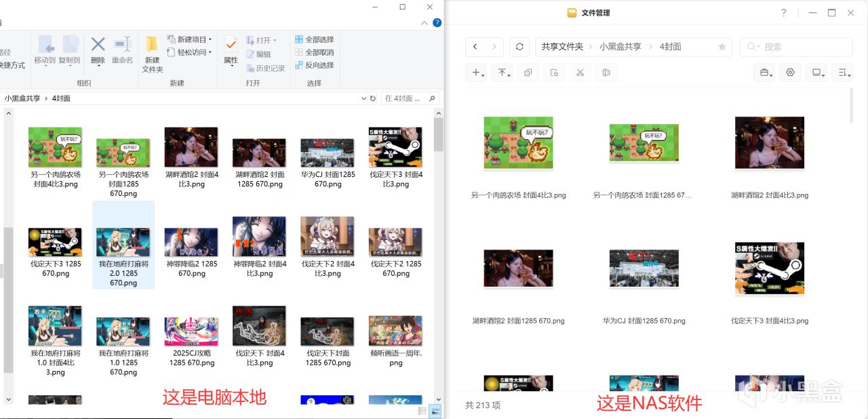Click Edit (编辑) in the Explorer ribbon
Image resolution: width=868 pixels, height=419 pixels.
tap(258, 54)
